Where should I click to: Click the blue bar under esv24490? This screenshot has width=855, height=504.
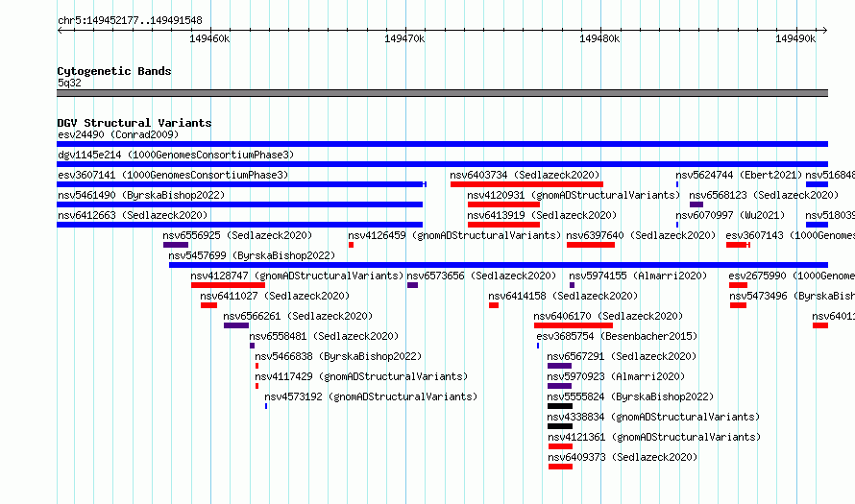[442, 144]
